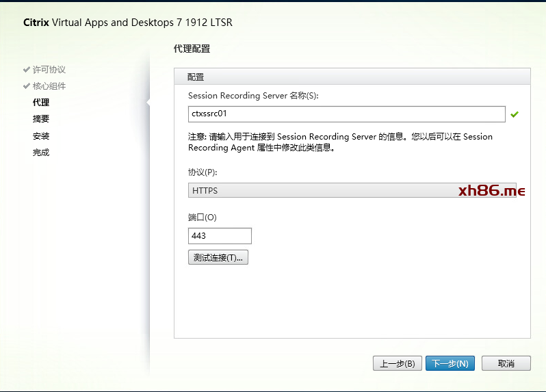Click the 端口(O) label

[x=202, y=218]
